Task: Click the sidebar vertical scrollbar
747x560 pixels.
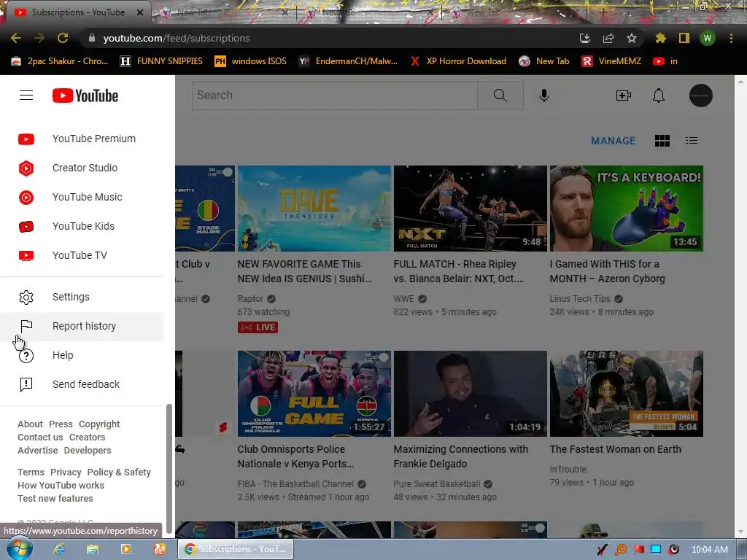Action: coord(169,469)
